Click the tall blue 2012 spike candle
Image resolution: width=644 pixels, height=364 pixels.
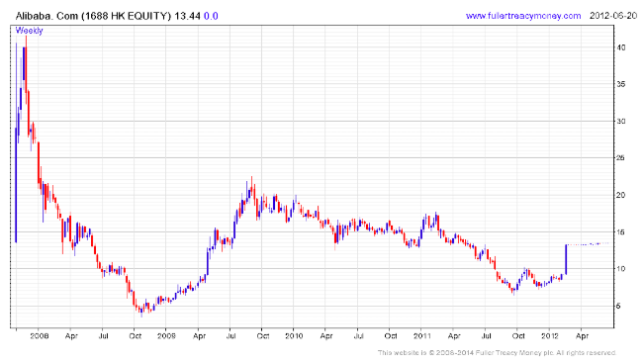(x=566, y=260)
